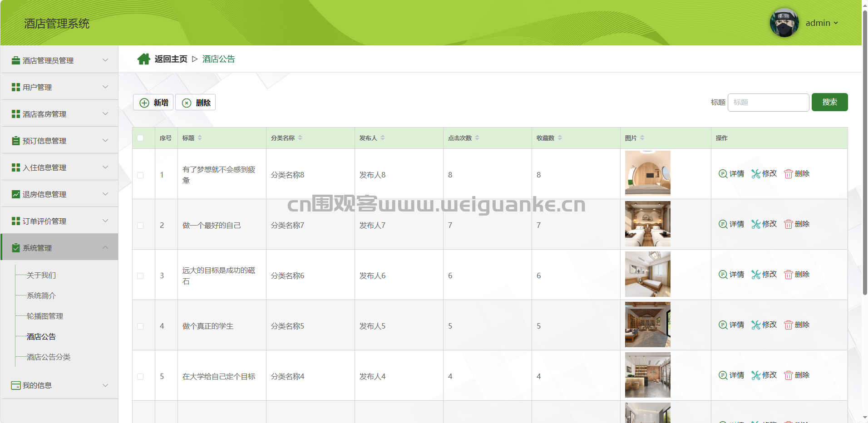Open details icon for row 1
Image resolution: width=868 pixels, height=423 pixels.
[723, 174]
